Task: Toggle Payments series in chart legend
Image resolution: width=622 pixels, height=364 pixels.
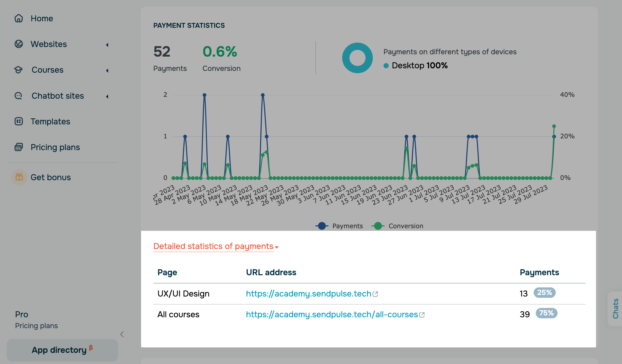Action: pyautogui.click(x=339, y=226)
